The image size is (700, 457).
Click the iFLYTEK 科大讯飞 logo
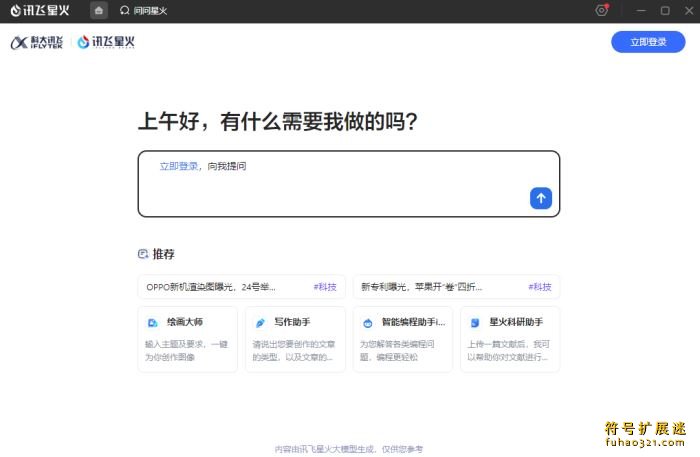point(37,42)
